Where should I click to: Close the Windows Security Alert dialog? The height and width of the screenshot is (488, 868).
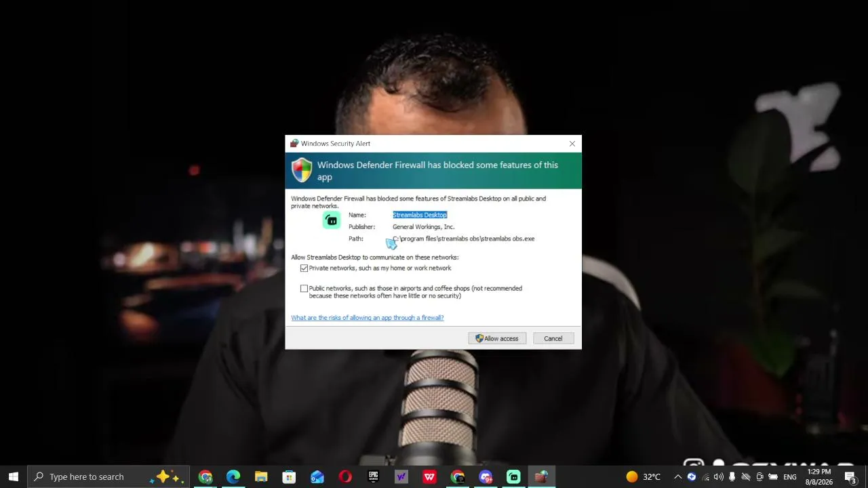click(572, 144)
